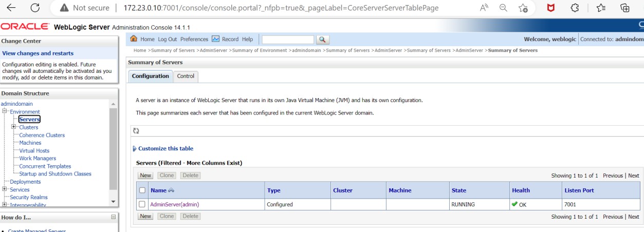Open Deployments tree item
Viewport: 644px width, 232px height.
[25, 182]
